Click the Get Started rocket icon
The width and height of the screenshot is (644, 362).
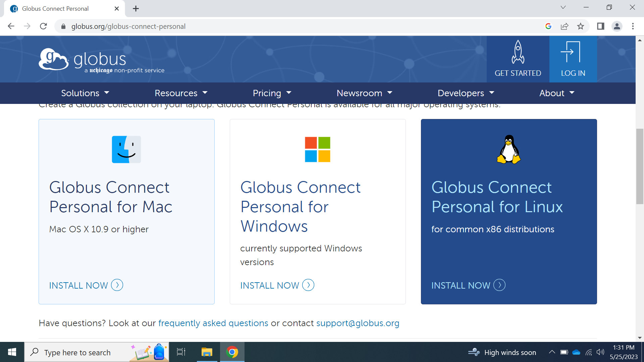click(518, 52)
